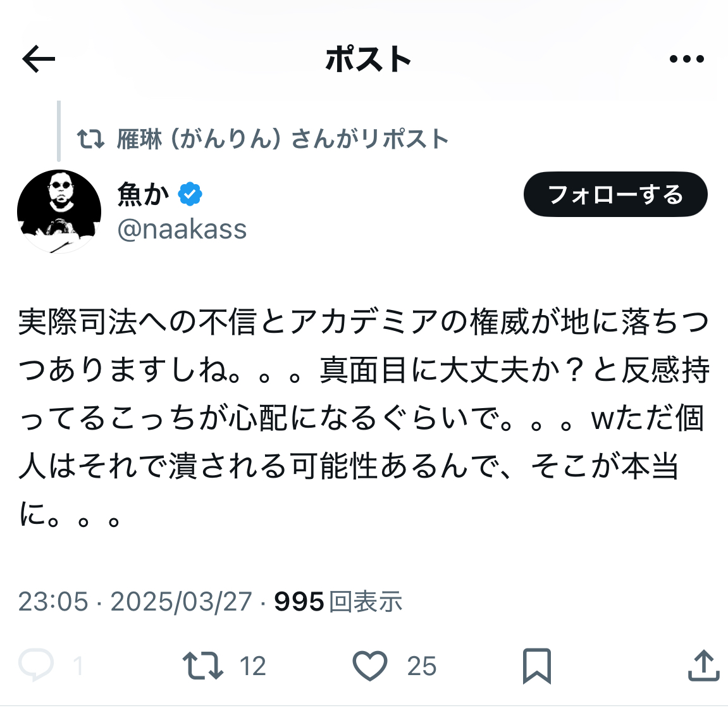The height and width of the screenshot is (708, 728).
Task: Open 魚か display name profile
Action: pos(143,194)
